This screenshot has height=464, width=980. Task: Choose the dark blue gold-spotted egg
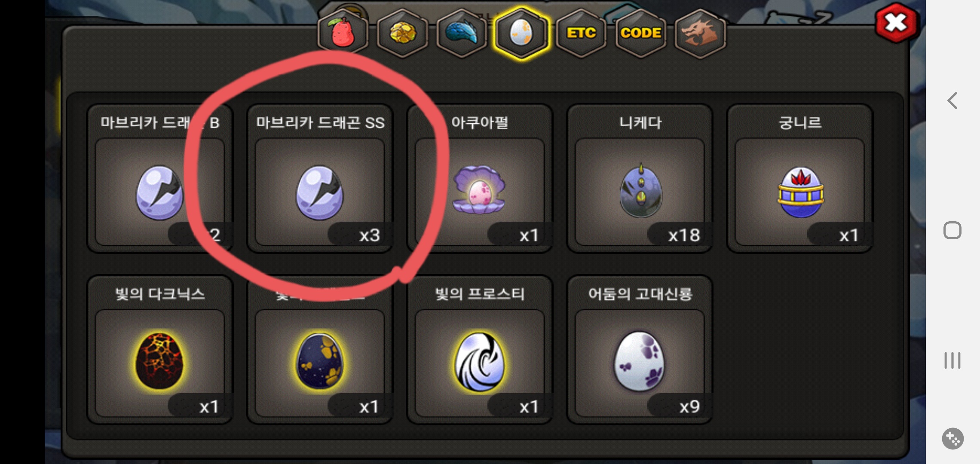click(320, 350)
